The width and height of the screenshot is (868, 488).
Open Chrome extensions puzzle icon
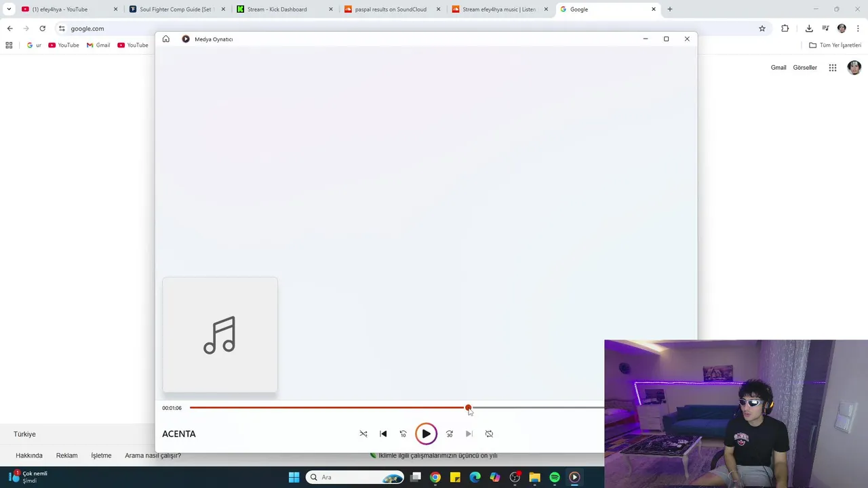785,28
